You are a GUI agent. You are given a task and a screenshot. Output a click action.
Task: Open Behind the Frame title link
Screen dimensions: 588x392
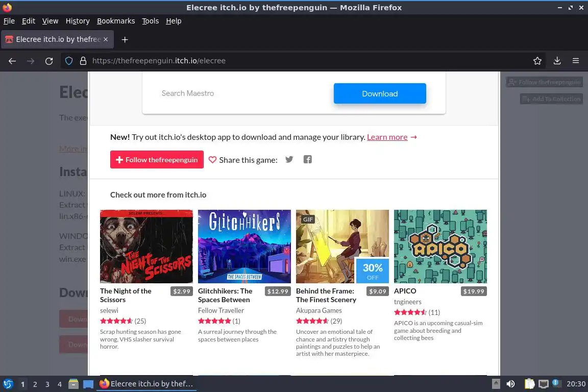coord(326,295)
